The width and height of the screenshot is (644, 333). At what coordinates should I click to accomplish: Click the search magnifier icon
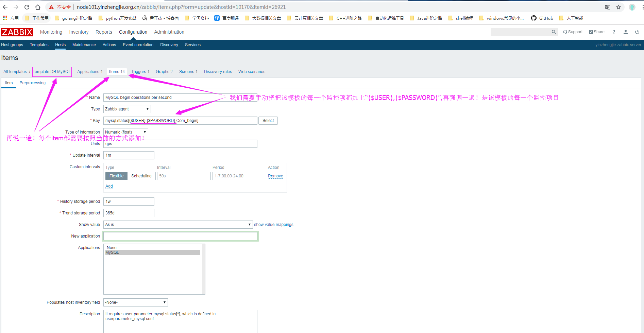pyautogui.click(x=554, y=32)
